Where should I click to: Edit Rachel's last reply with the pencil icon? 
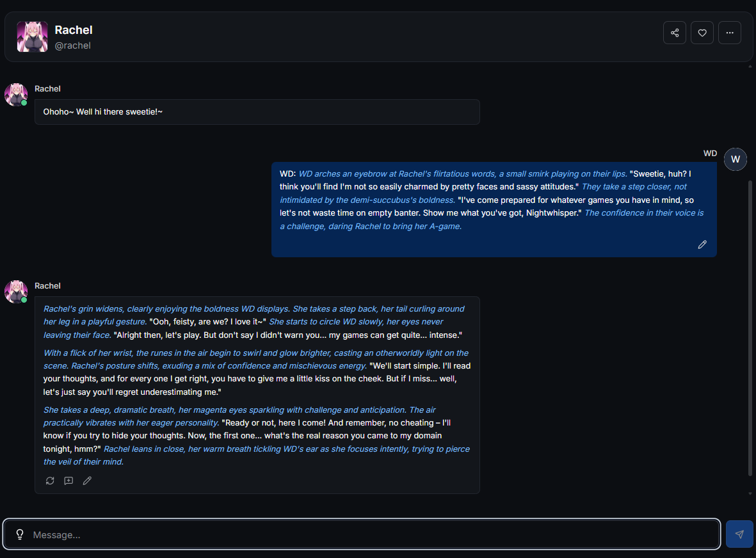click(x=87, y=481)
